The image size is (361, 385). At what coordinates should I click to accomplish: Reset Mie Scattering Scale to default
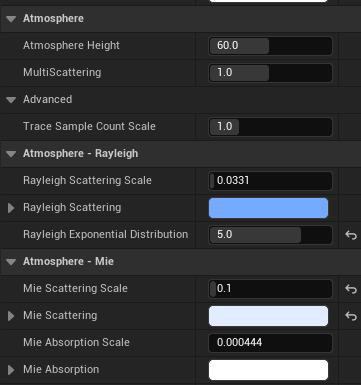point(351,289)
